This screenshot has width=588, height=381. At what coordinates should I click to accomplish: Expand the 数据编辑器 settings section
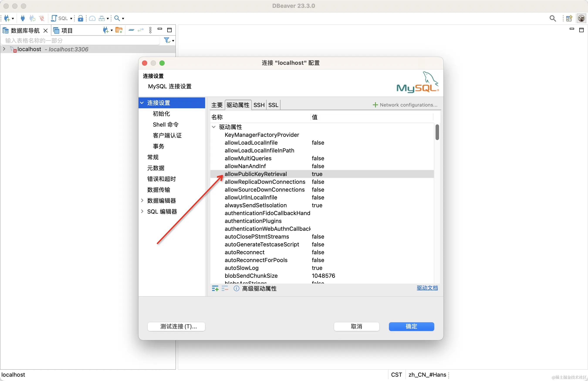tap(142, 201)
